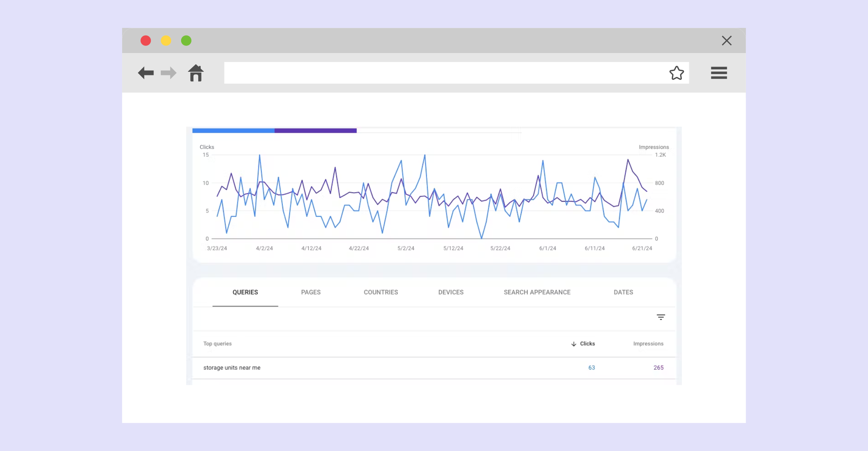Go back with the left arrow

(146, 73)
